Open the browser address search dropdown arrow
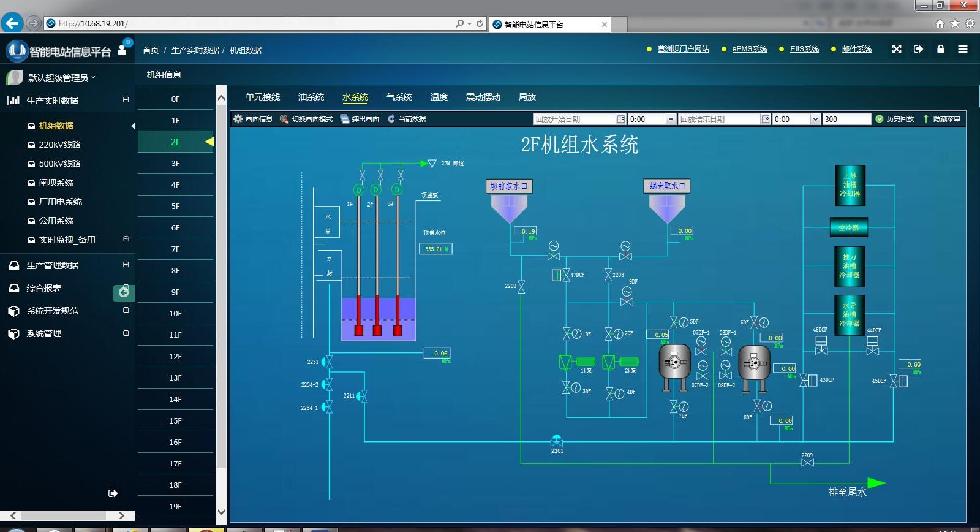 click(x=469, y=23)
